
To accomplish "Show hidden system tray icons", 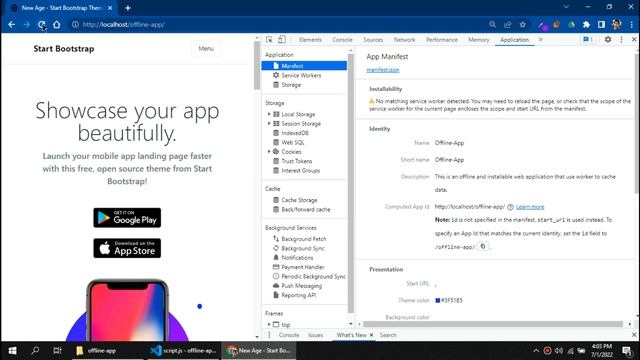I will (536, 351).
